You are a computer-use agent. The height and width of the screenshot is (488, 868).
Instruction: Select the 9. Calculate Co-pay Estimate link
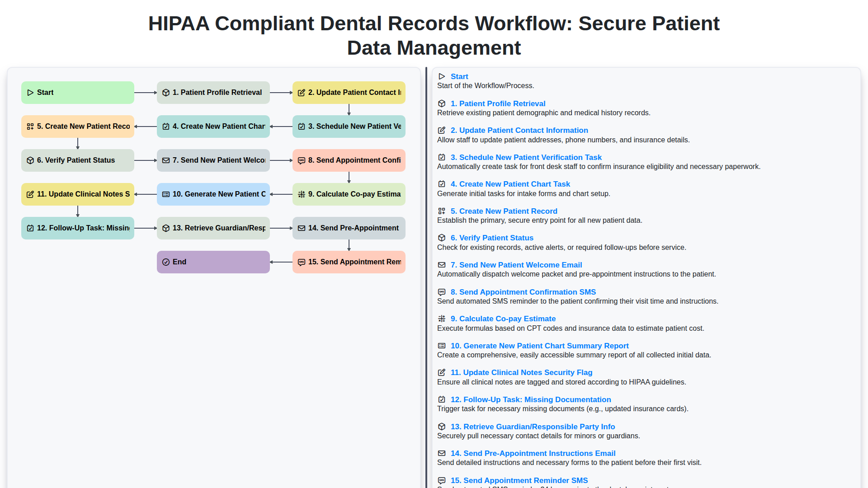pos(503,319)
